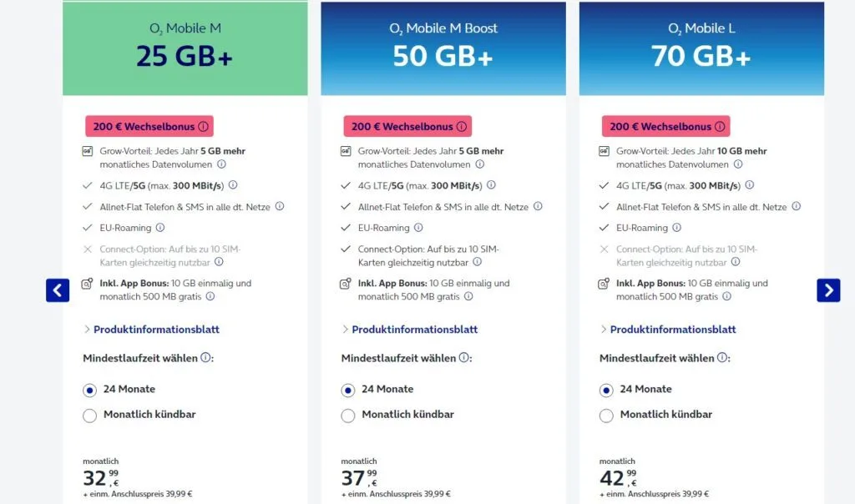Screen dimensions: 855x504
Task: Click the O2 Mobile L 70 GB+ header
Action: click(x=701, y=47)
